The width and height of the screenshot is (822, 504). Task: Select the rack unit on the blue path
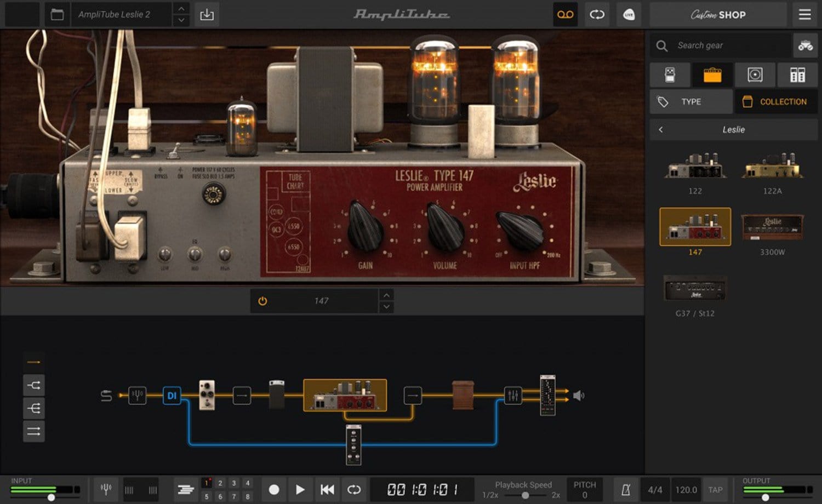[x=353, y=445]
